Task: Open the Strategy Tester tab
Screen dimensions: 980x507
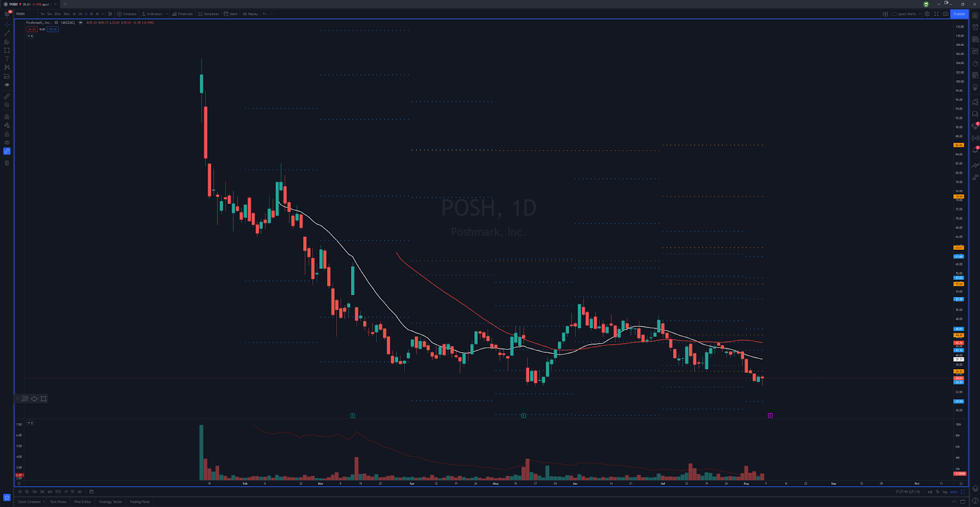Action: (110, 501)
